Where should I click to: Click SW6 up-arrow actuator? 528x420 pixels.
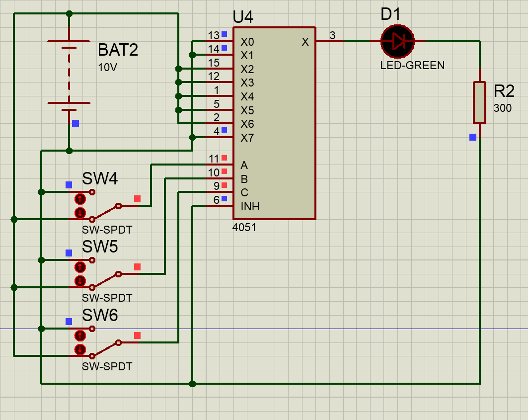tap(80, 336)
